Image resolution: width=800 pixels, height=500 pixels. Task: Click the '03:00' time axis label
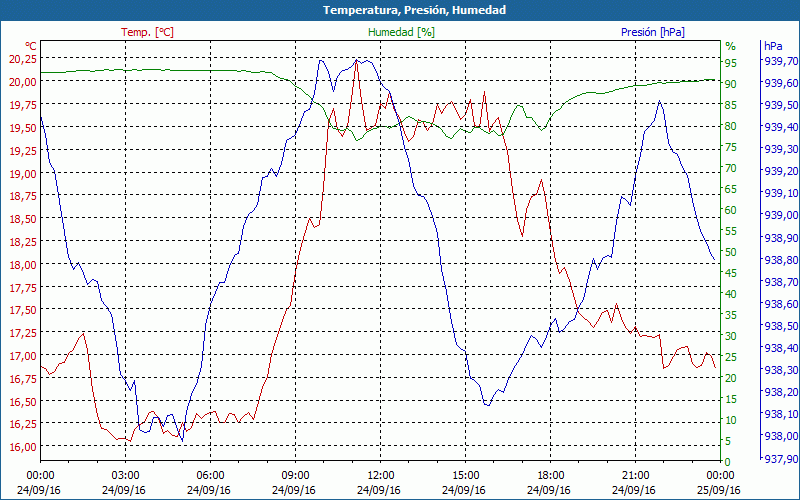pyautogui.click(x=125, y=476)
